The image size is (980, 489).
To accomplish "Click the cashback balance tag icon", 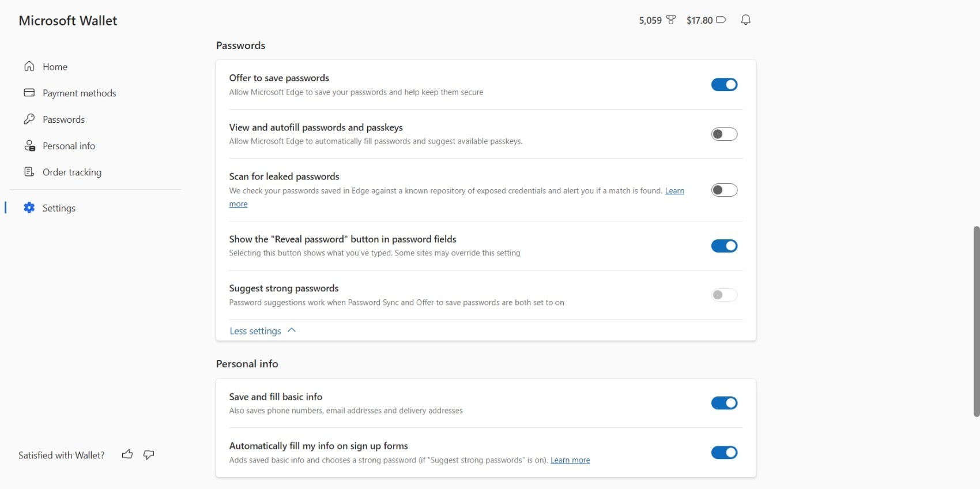I will 721,20.
